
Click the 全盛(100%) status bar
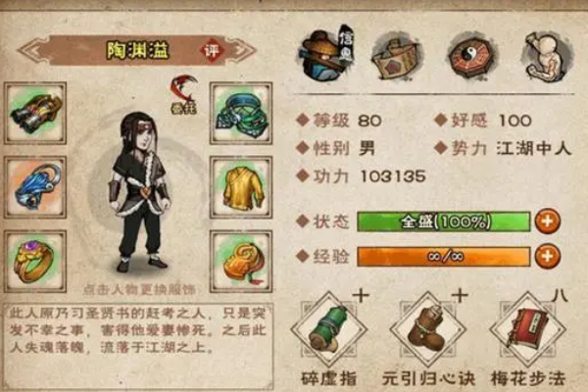[x=444, y=221]
